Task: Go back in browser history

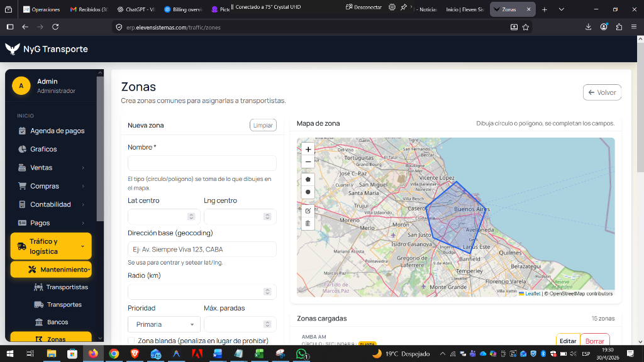Action: (25, 27)
